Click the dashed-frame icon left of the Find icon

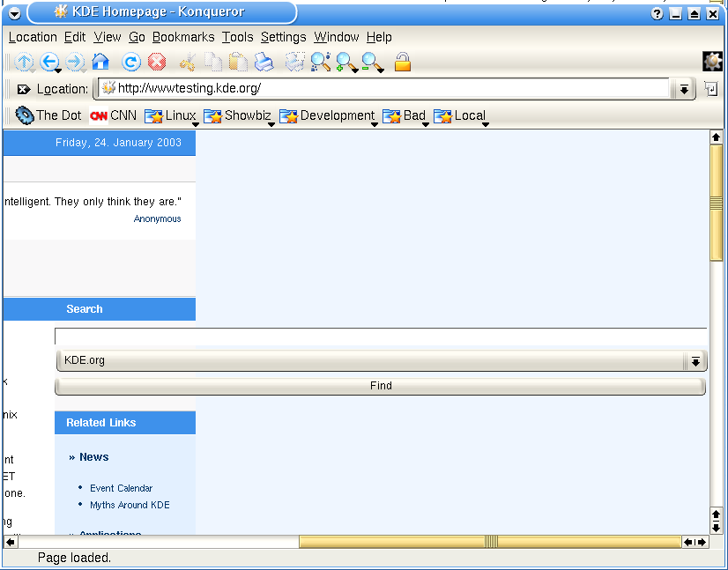click(x=295, y=62)
